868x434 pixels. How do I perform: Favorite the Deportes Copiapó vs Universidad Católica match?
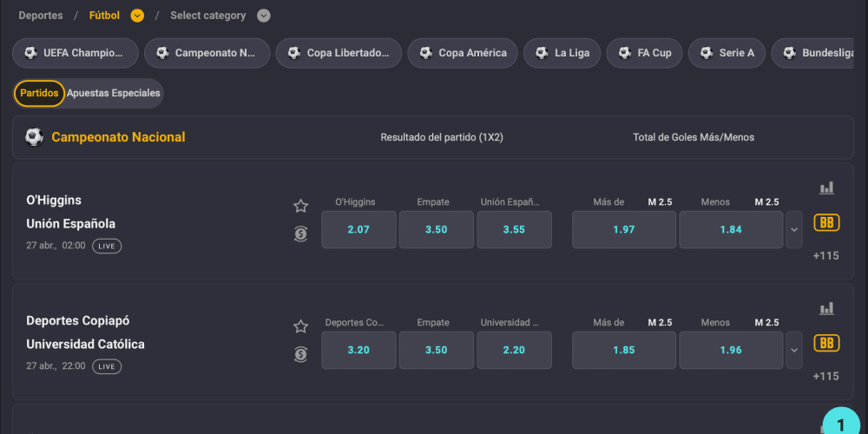pos(300,326)
